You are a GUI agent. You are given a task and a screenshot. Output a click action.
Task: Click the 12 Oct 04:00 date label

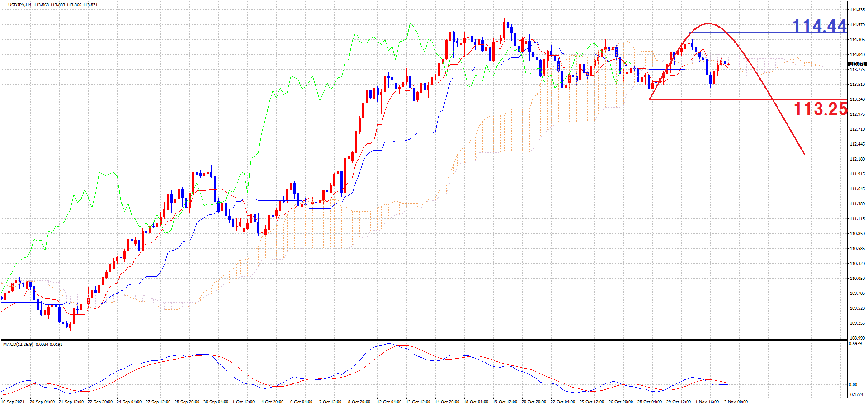click(x=389, y=402)
